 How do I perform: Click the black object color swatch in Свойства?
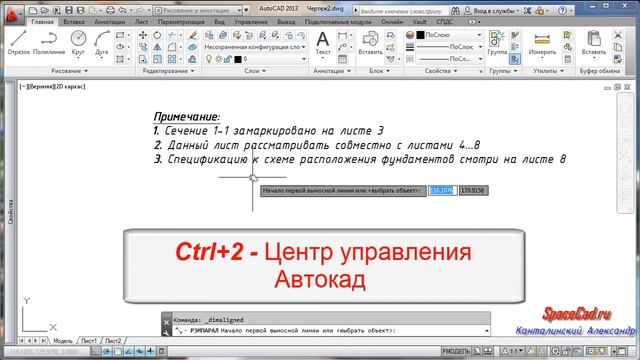(420, 35)
